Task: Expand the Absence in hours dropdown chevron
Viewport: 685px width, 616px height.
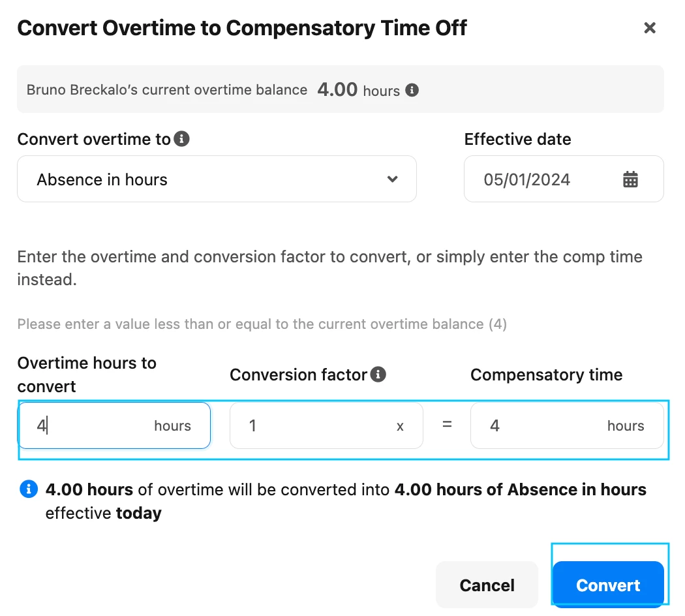Action: pyautogui.click(x=392, y=179)
